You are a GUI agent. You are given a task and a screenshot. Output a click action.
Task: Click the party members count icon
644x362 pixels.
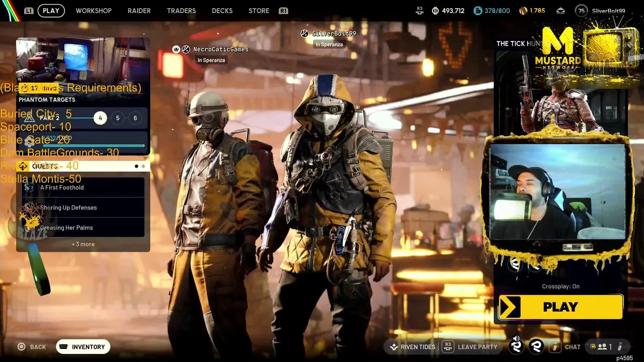tap(602, 347)
